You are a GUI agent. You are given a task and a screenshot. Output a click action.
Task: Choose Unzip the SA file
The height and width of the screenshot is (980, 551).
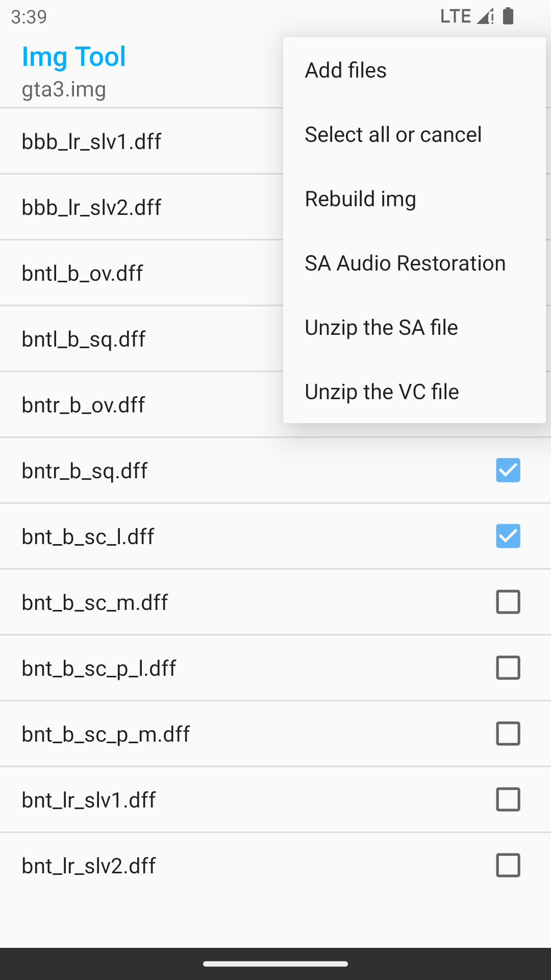(381, 328)
